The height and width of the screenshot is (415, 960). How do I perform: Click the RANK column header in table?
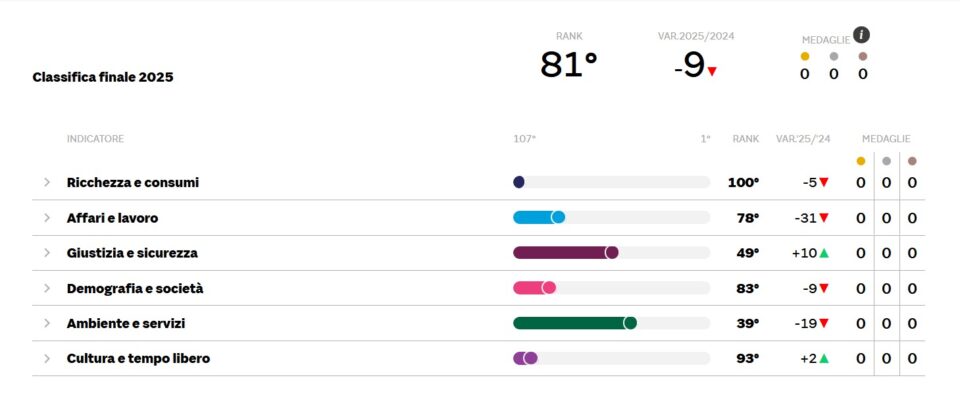(745, 139)
